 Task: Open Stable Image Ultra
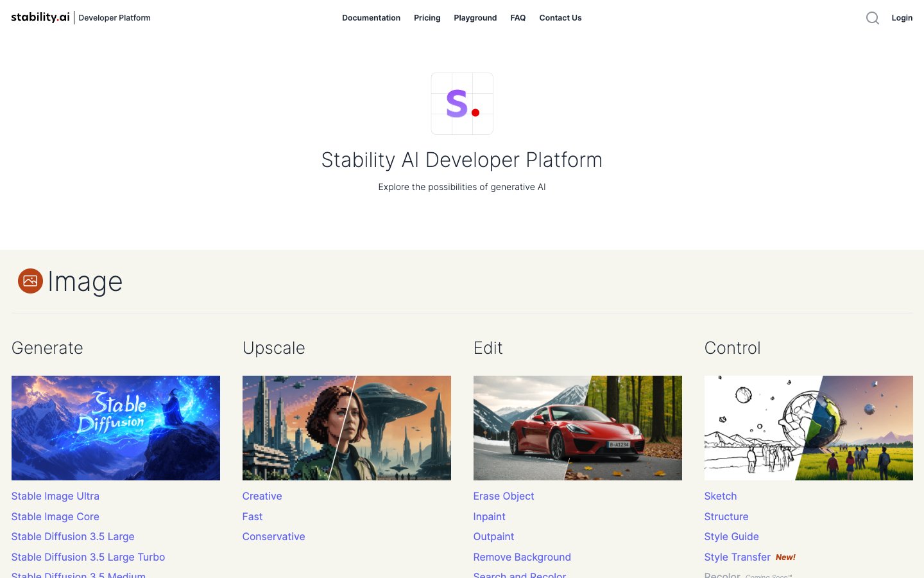[55, 496]
